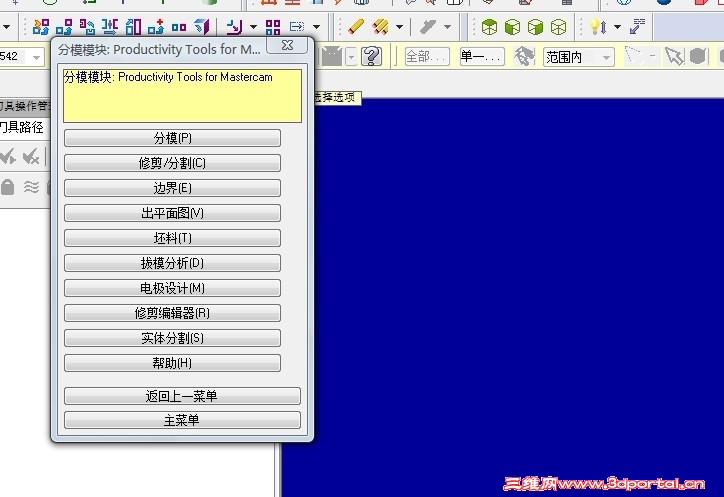Open dropdown beside the double pencils icon

[400, 27]
